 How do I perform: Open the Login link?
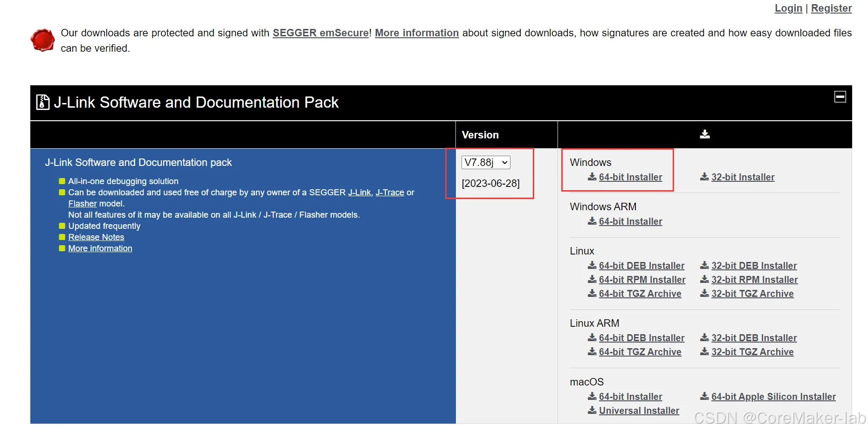click(x=788, y=8)
